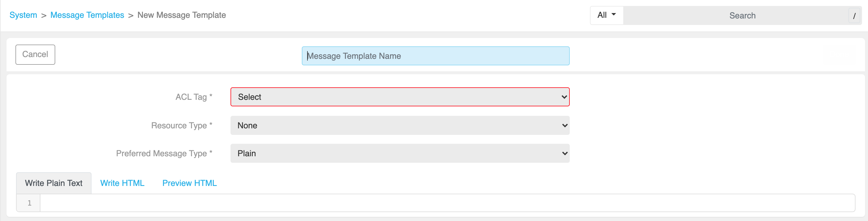Image resolution: width=868 pixels, height=221 pixels.
Task: Open the Resource Type None dropdown
Action: tap(400, 125)
